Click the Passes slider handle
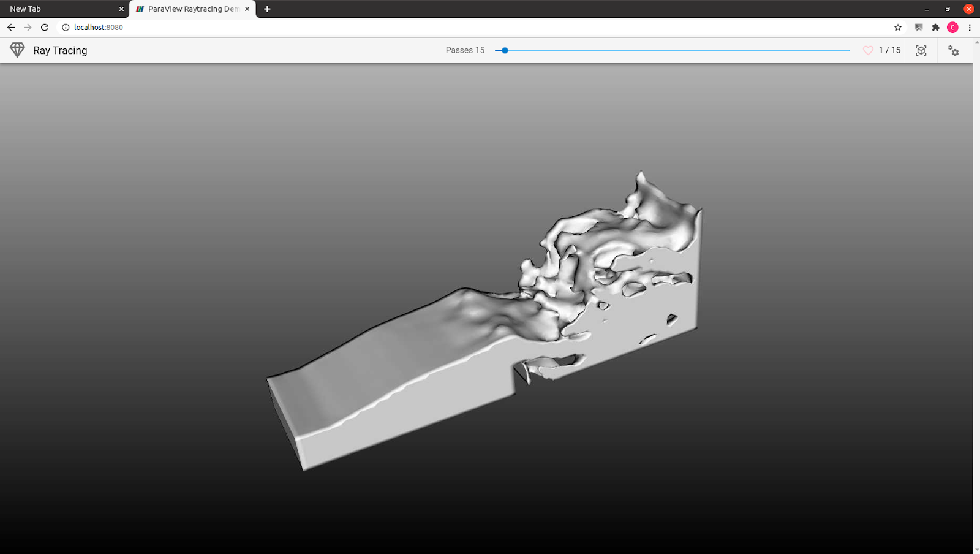The height and width of the screenshot is (554, 980). pos(505,50)
